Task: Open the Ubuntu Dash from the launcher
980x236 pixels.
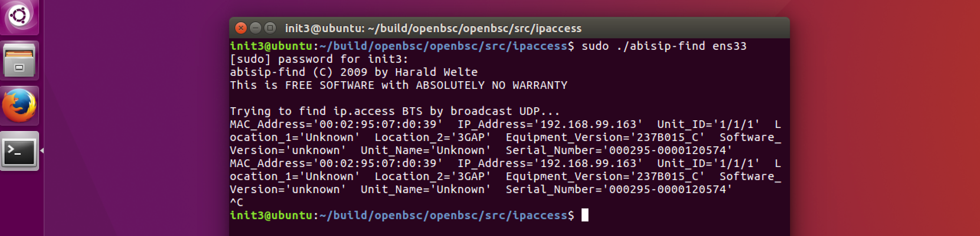Action: pos(19,15)
